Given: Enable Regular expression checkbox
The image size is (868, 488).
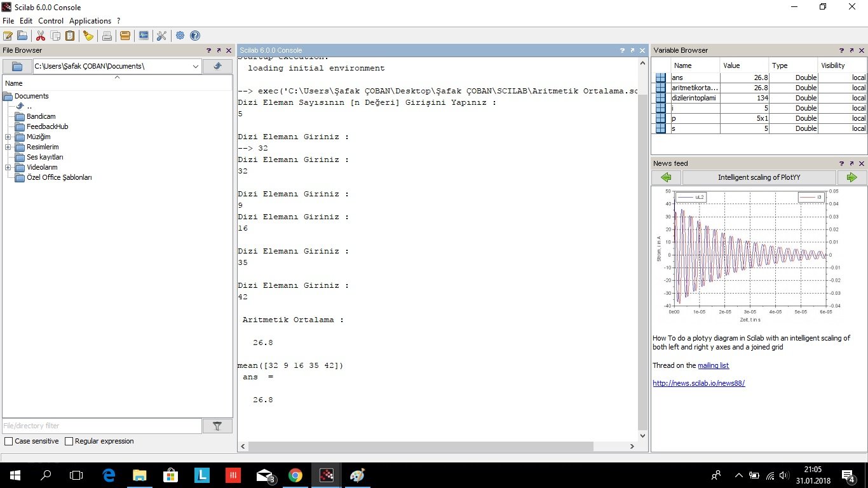Looking at the screenshot, I should [69, 441].
